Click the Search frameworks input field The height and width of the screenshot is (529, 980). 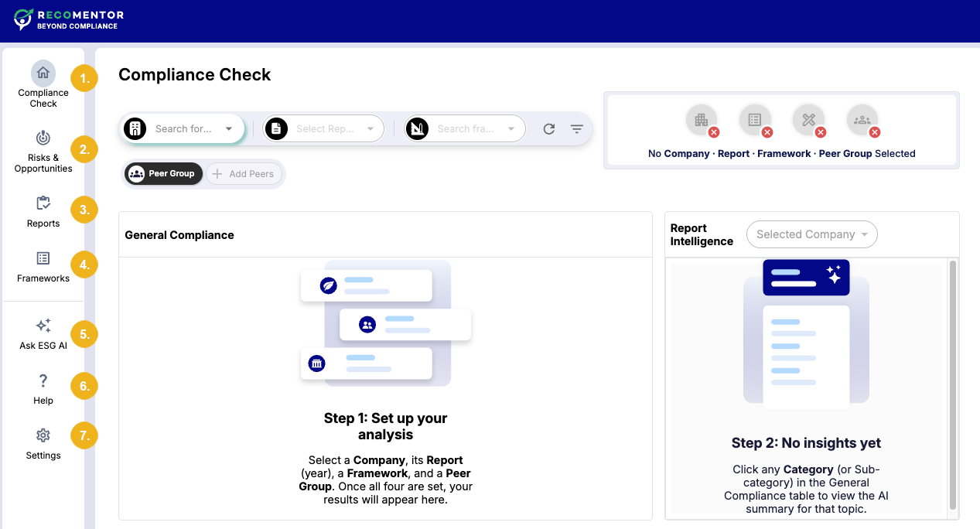click(x=464, y=128)
